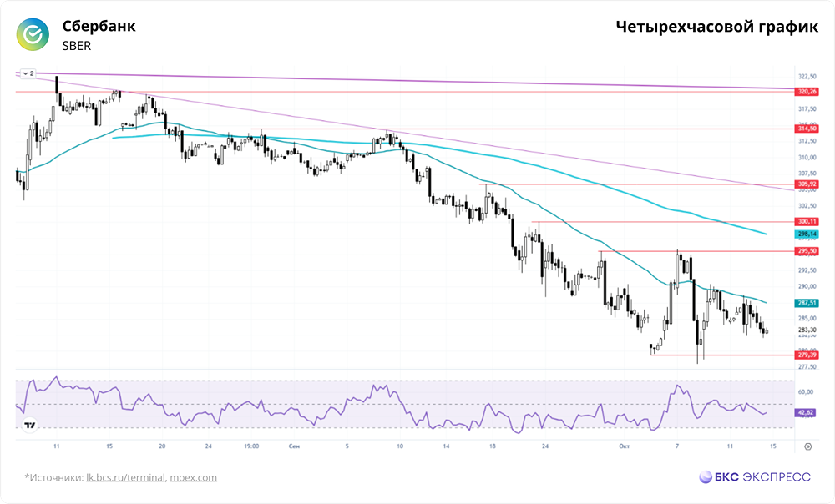Open the lk.bcs.ru/terminal source link
This screenshot has width=835, height=504.
126,477
